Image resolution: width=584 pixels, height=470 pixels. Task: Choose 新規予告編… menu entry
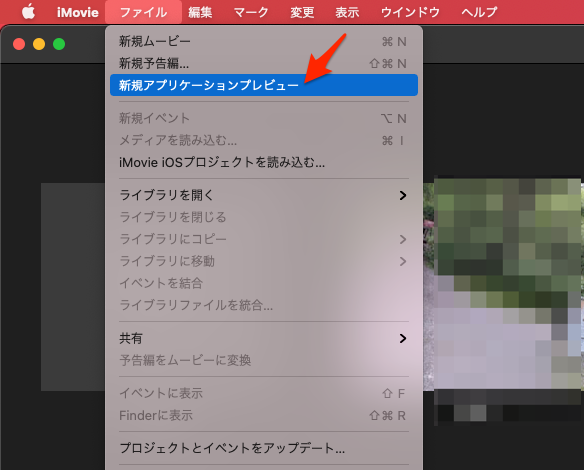pos(264,63)
